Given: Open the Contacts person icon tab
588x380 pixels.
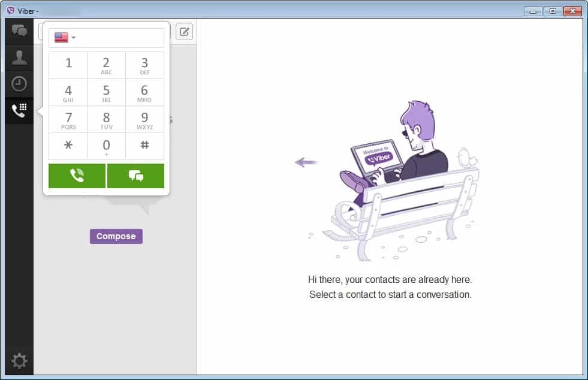Looking at the screenshot, I should 19,58.
